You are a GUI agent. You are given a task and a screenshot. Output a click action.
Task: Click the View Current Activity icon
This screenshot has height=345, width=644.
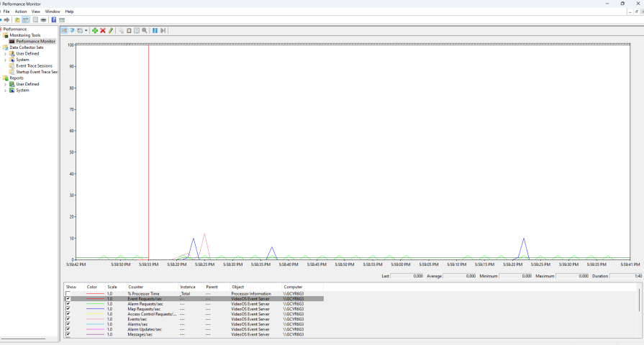[x=64, y=30]
